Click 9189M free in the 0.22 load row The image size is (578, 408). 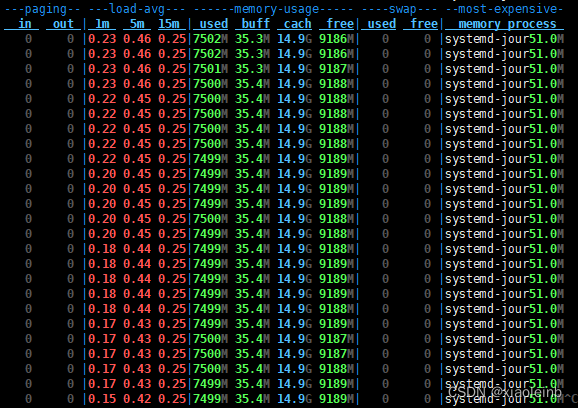(336, 159)
